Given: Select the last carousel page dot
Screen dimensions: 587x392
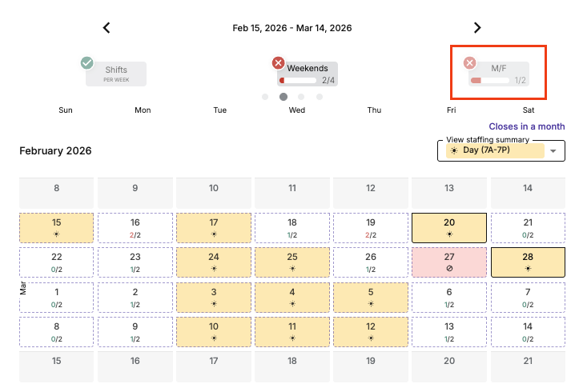Looking at the screenshot, I should coord(320,97).
